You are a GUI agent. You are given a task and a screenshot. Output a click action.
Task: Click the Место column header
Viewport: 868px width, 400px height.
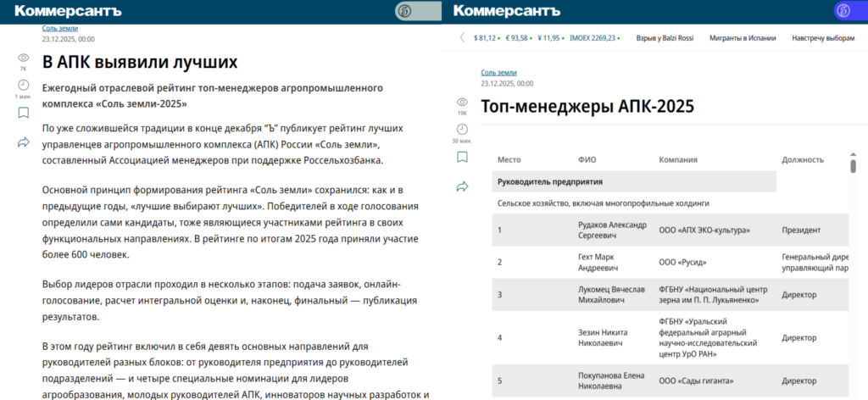pos(509,160)
